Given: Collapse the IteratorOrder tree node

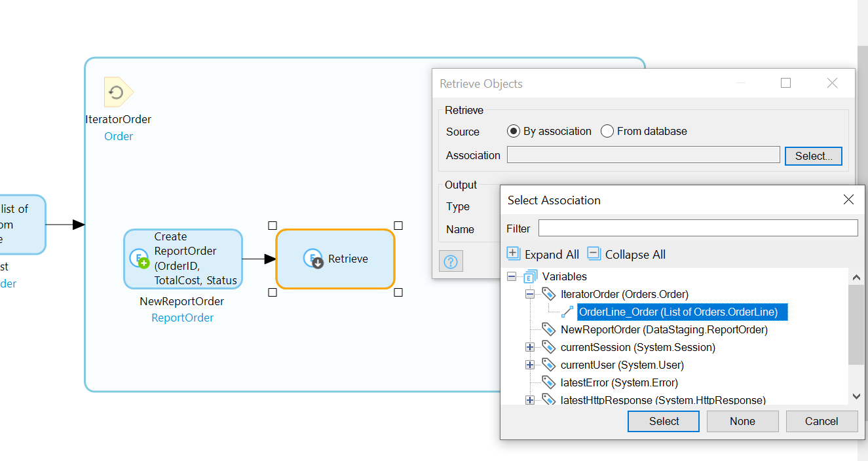Looking at the screenshot, I should point(529,294).
